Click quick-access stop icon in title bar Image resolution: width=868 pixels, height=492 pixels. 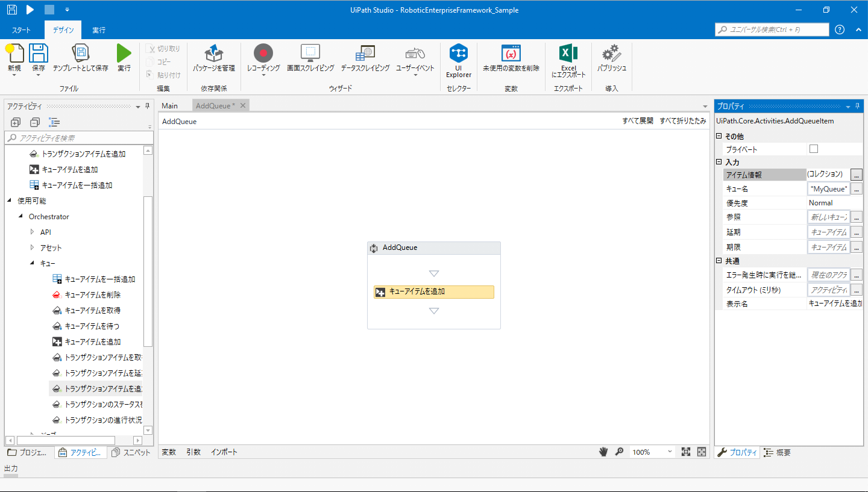coord(49,10)
